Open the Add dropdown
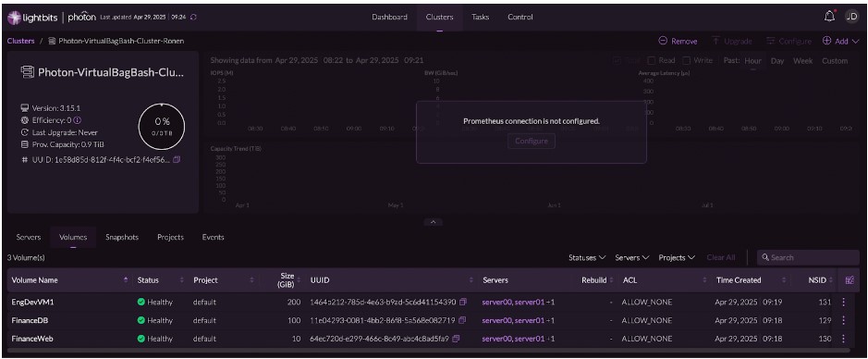Viewport: 868px width, 359px height. point(840,41)
